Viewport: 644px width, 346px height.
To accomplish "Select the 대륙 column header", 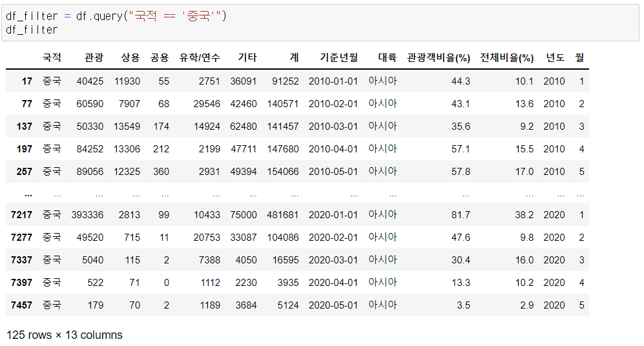I will tap(388, 58).
